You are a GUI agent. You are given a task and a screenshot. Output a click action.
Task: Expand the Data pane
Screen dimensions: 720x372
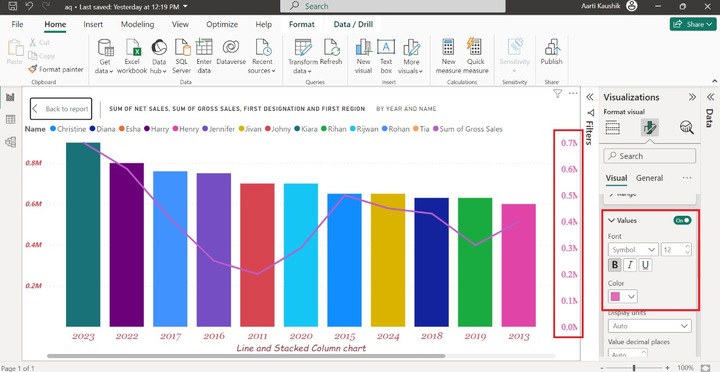pyautogui.click(x=710, y=97)
